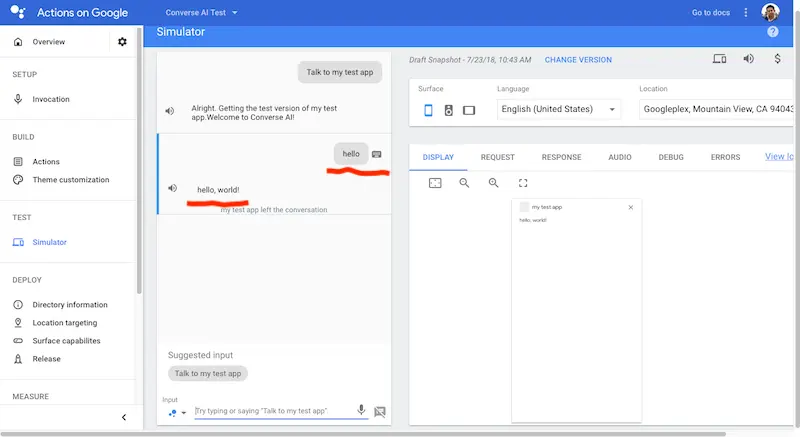Viewport: 800px width, 437px height.
Task: Open Go to docs link
Action: 711,12
